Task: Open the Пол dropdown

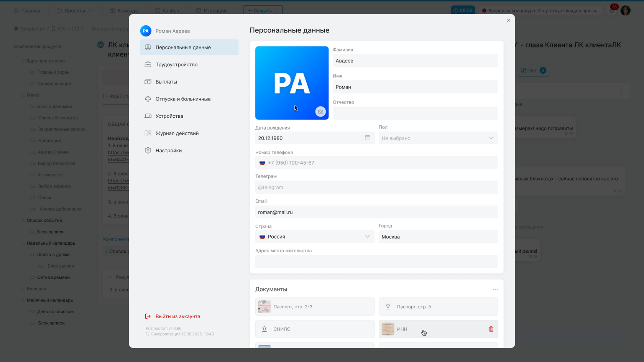Action: pyautogui.click(x=438, y=138)
